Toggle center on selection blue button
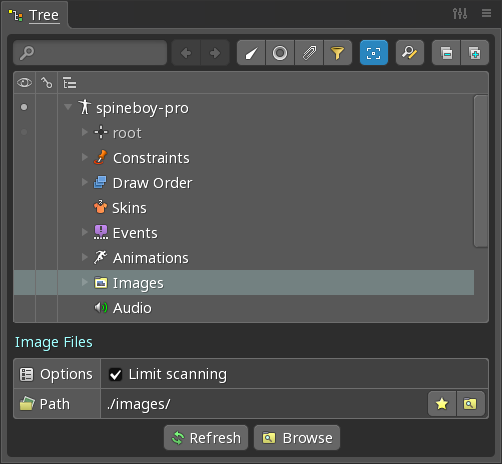This screenshot has height=464, width=502. [374, 53]
